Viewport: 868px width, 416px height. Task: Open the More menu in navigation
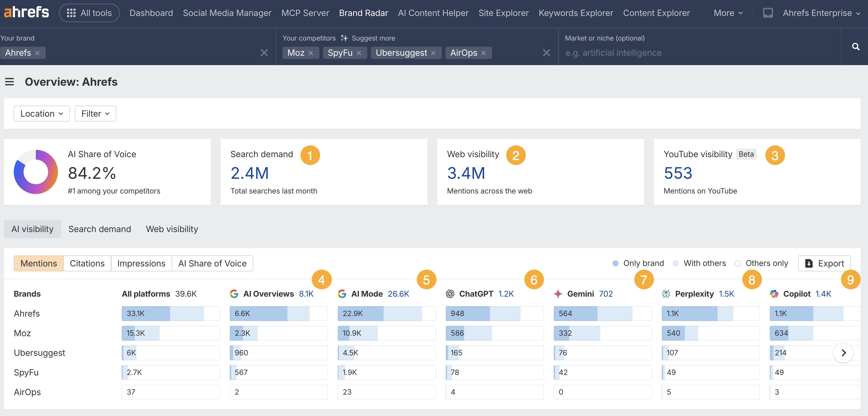(x=728, y=13)
